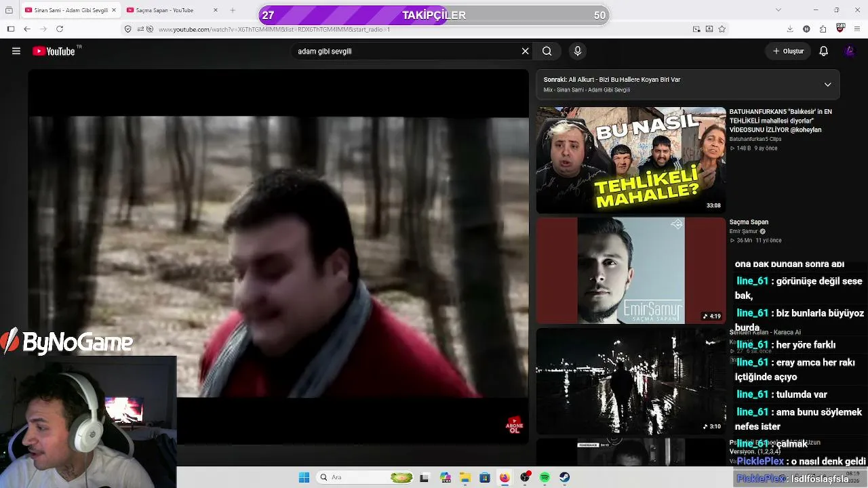The width and height of the screenshot is (868, 488).
Task: Open the browser downloads panel
Action: [790, 29]
